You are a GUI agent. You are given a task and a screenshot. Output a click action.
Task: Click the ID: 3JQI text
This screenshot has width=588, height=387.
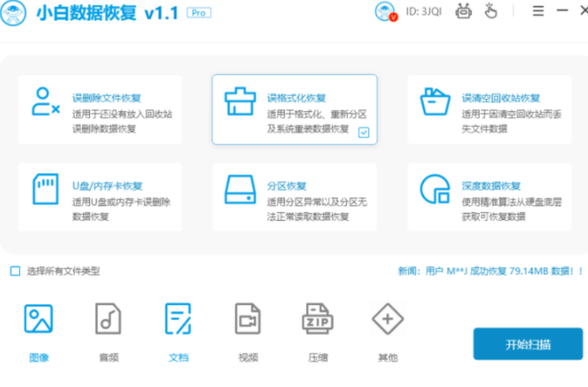pos(424,12)
